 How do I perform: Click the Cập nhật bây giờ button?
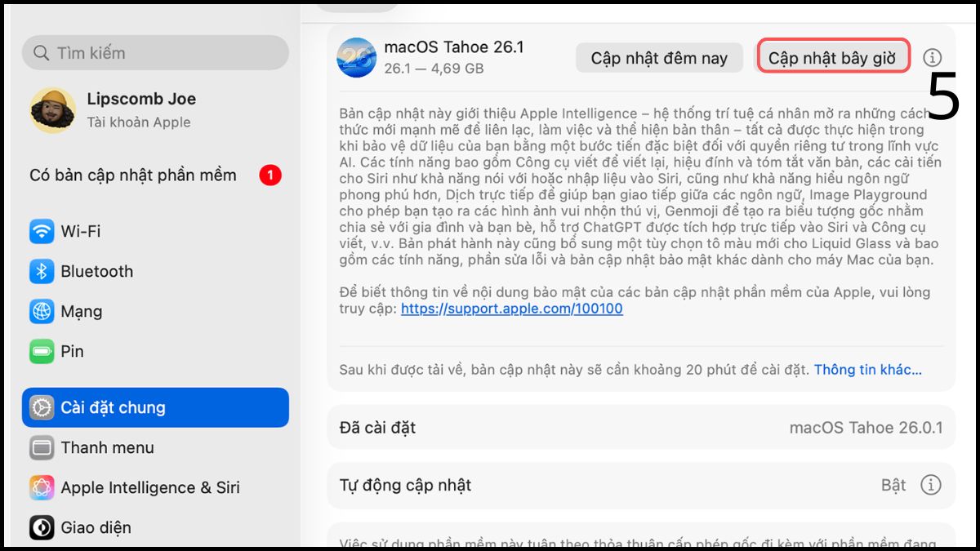point(833,56)
